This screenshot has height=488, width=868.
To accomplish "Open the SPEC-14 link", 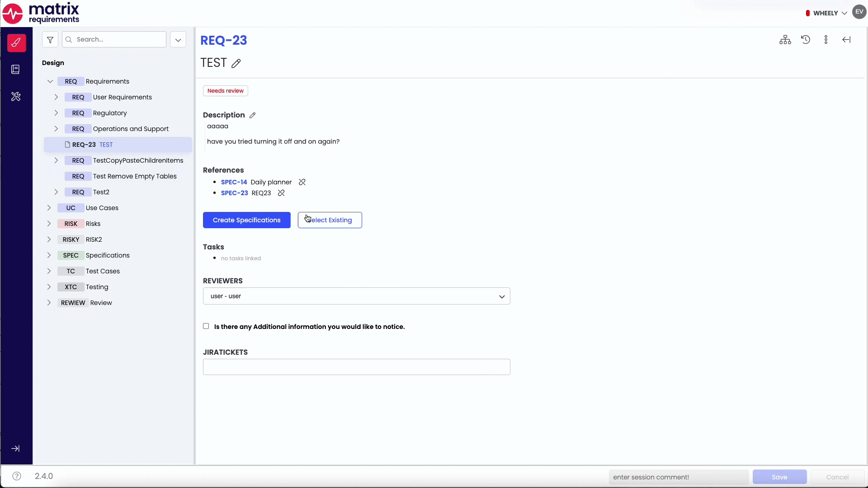I will [x=234, y=182].
